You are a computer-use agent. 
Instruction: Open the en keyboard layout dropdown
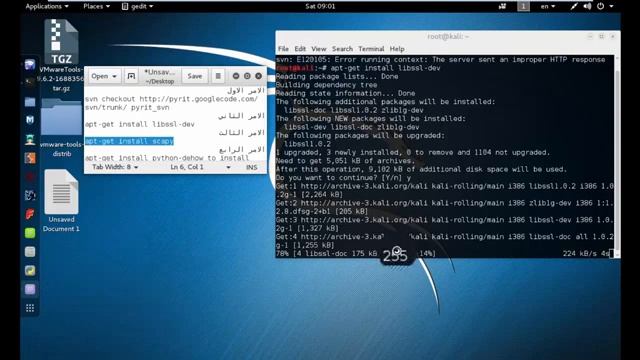tap(548, 6)
